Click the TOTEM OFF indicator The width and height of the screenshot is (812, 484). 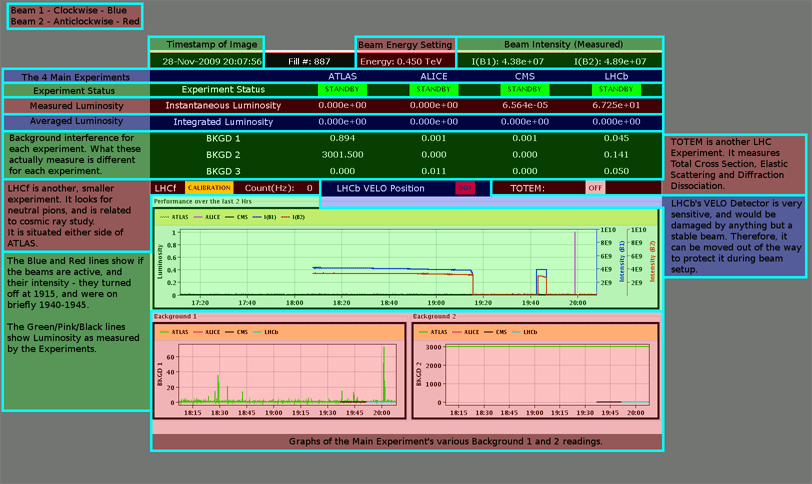click(x=595, y=188)
